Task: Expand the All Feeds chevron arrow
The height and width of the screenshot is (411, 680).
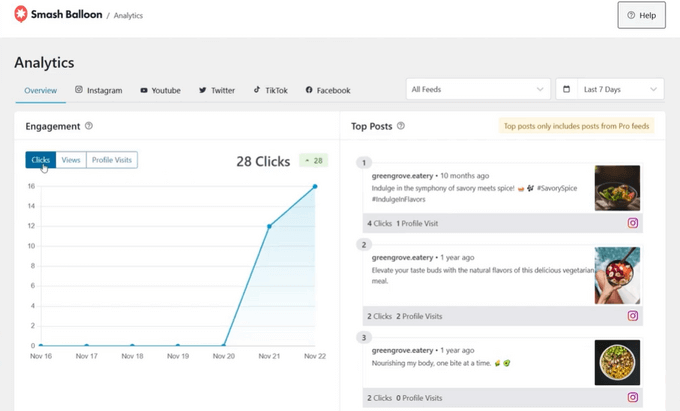Action: tap(540, 89)
